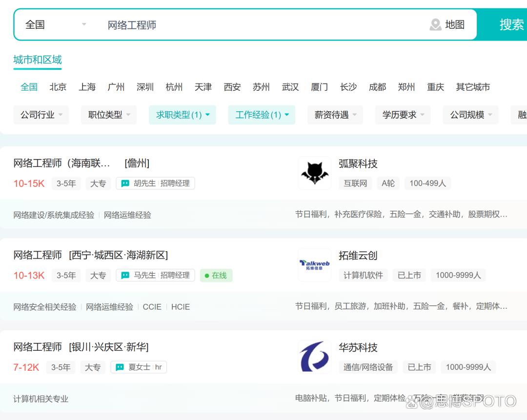Screen dimensions: 527x420
Task: Click the 华苏科技 company logo
Action: point(314,357)
